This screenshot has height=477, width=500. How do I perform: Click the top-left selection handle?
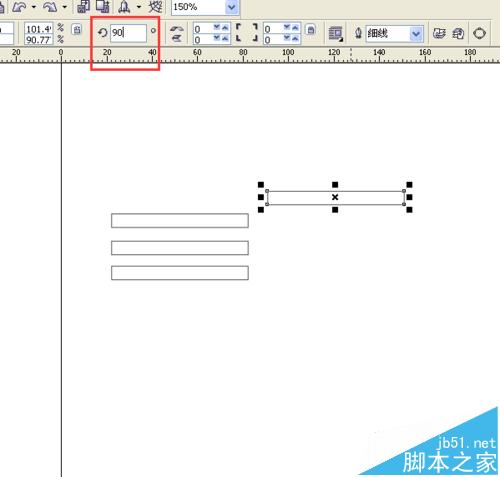[x=261, y=185]
